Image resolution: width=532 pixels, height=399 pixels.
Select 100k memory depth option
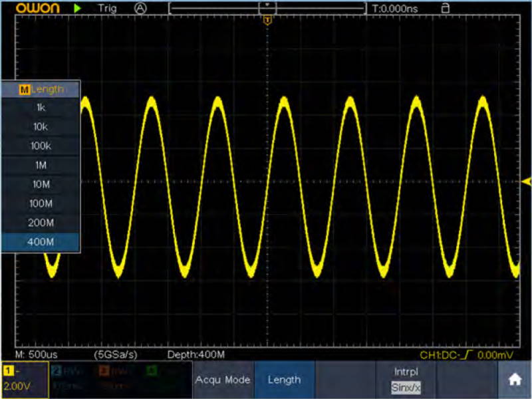click(x=41, y=146)
